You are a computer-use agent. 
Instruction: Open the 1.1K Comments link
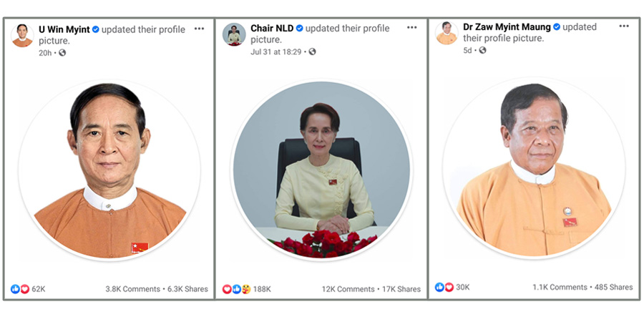[560, 288]
